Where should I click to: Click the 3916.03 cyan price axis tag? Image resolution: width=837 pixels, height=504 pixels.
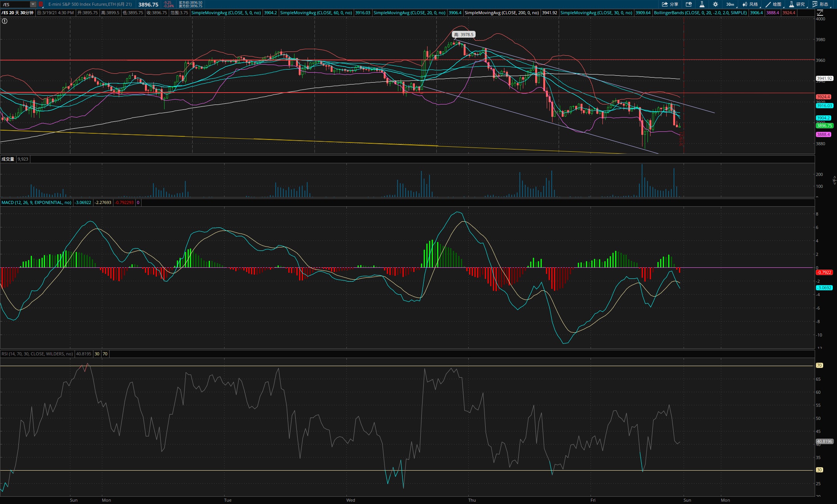tap(824, 106)
